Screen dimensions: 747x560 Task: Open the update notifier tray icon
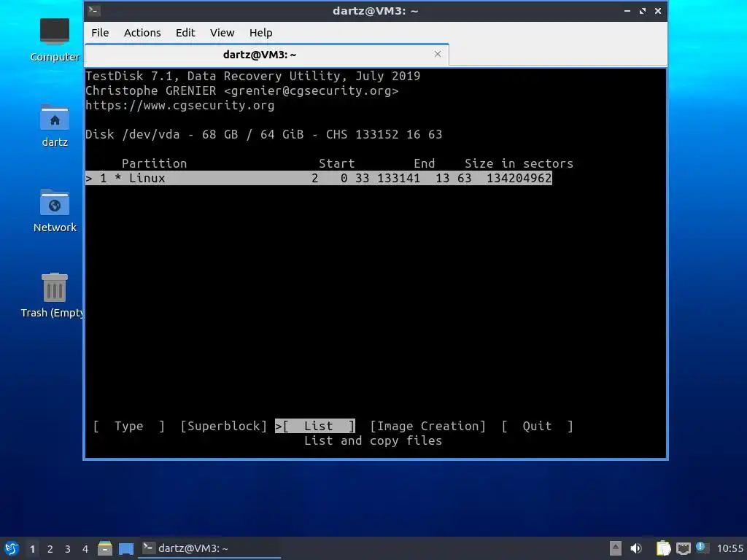[x=702, y=548]
